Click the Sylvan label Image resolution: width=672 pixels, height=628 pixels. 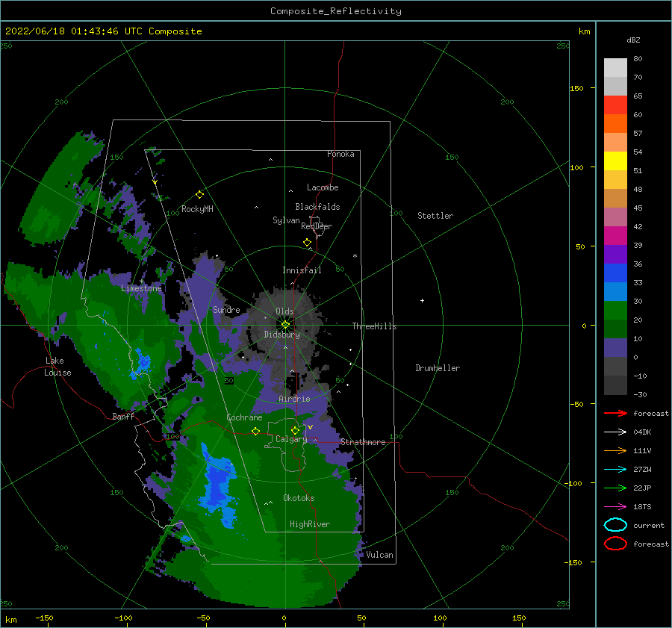286,220
